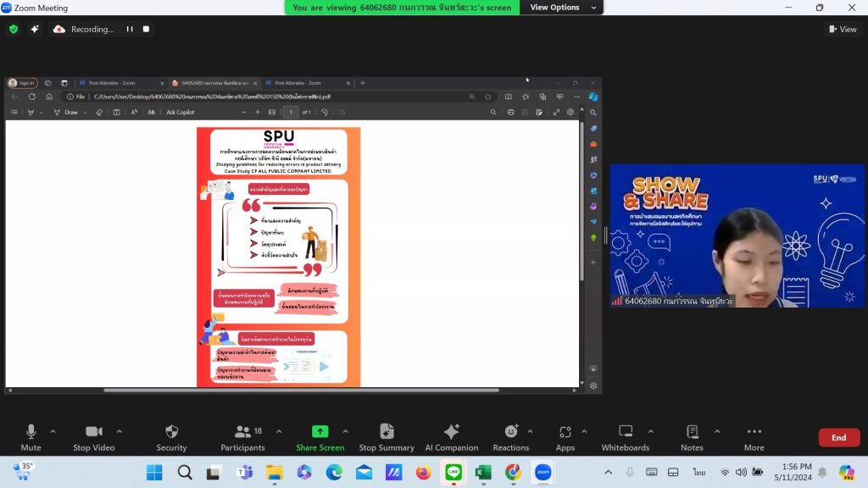This screenshot has height=488, width=868.
Task: Open the More options menu
Action: tap(754, 438)
